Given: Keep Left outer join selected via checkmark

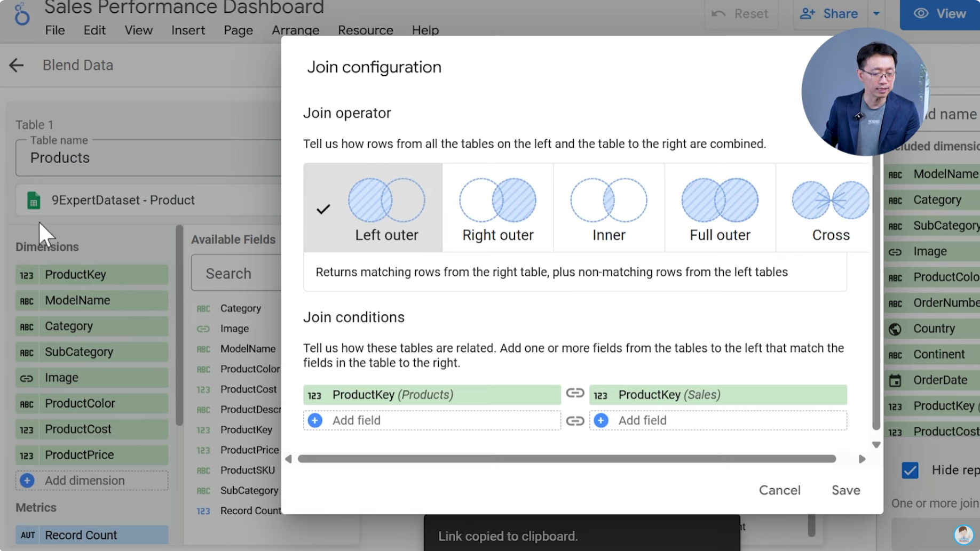Looking at the screenshot, I should pos(323,209).
